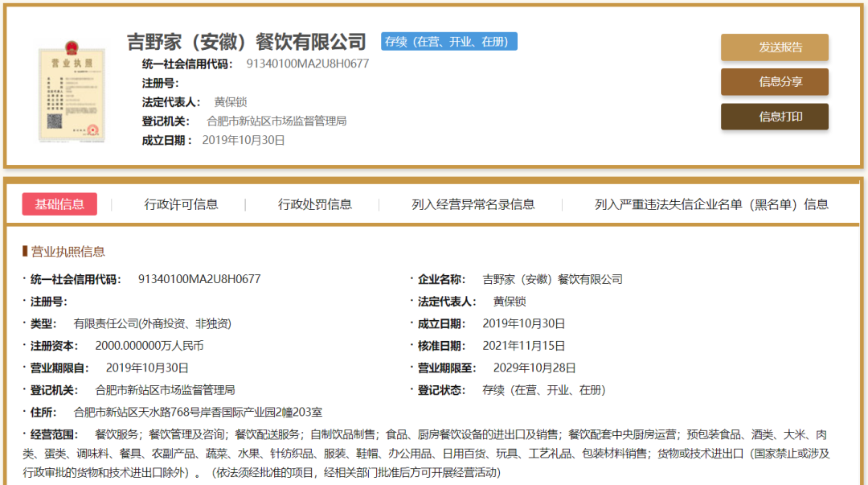Click 登记机关 value in license info section
Screen dimensions: 868x485
[x=165, y=390]
